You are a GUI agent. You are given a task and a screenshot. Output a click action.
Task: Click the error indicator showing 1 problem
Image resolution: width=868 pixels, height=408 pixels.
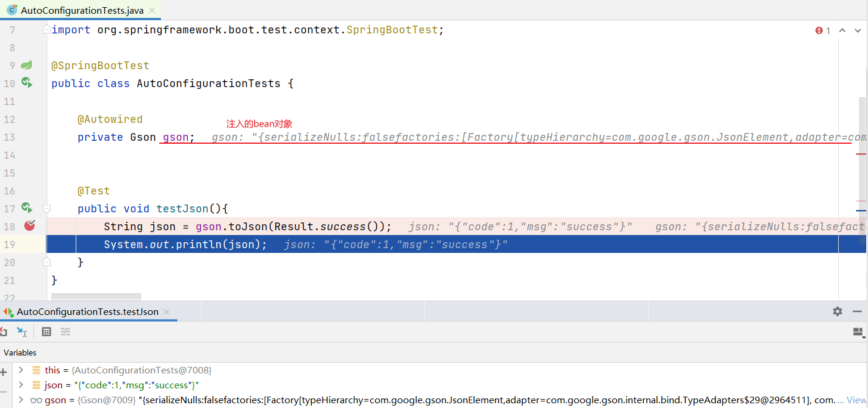click(x=823, y=30)
